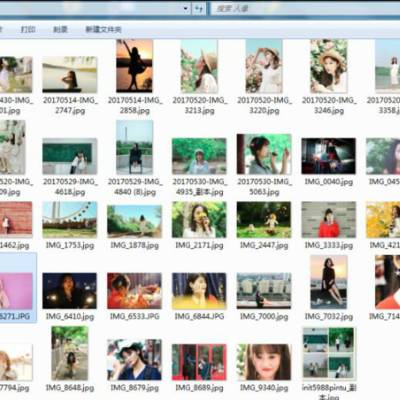Select thumbnail of 20170520-IMG_3246.jpg
The width and height of the screenshot is (400, 400).
329,66
